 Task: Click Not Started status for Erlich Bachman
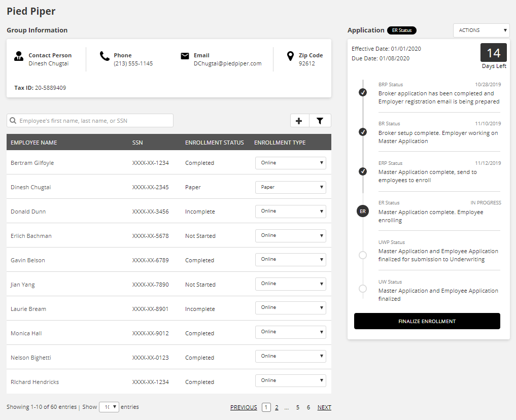click(x=200, y=236)
